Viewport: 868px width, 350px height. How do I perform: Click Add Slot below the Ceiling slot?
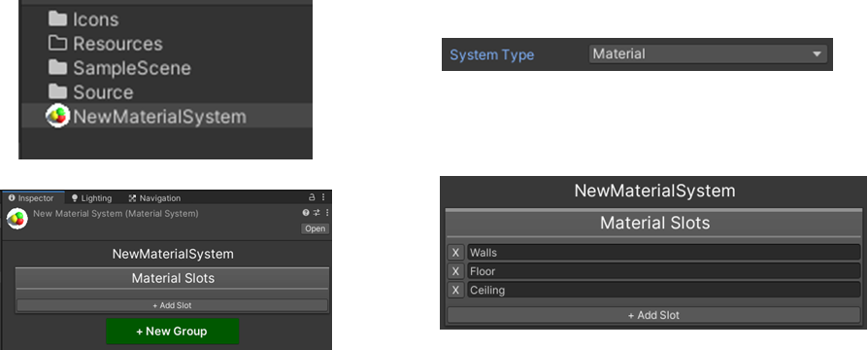click(653, 315)
